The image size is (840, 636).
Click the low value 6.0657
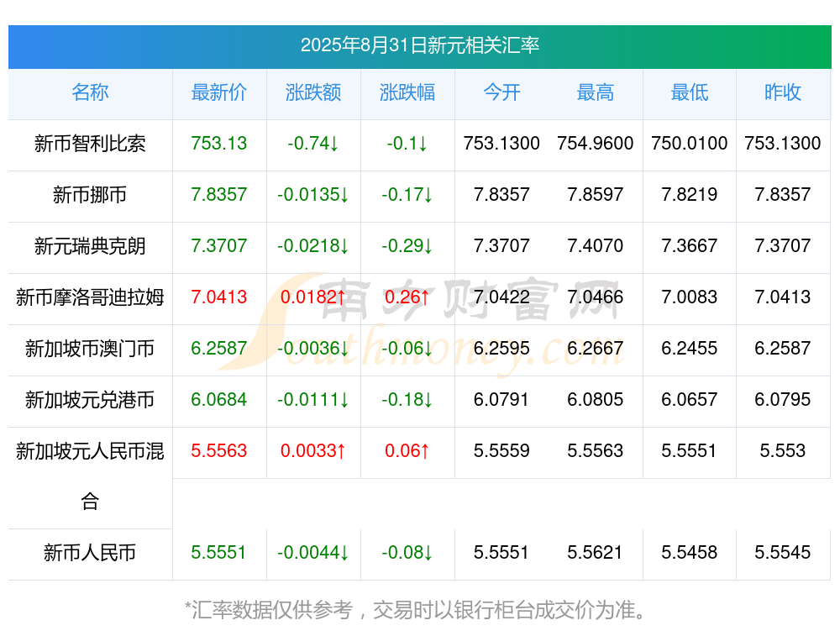[690, 400]
